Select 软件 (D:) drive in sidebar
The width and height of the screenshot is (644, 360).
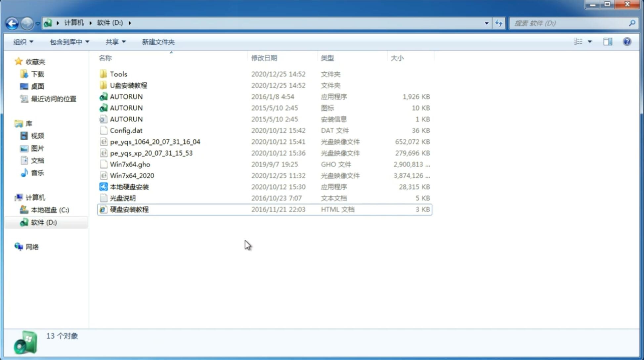click(x=44, y=222)
